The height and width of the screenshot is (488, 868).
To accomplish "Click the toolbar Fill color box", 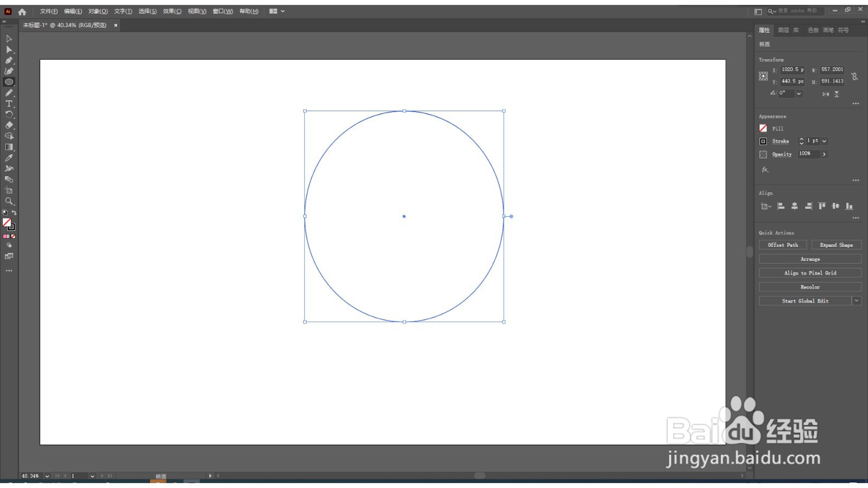I will coord(7,222).
